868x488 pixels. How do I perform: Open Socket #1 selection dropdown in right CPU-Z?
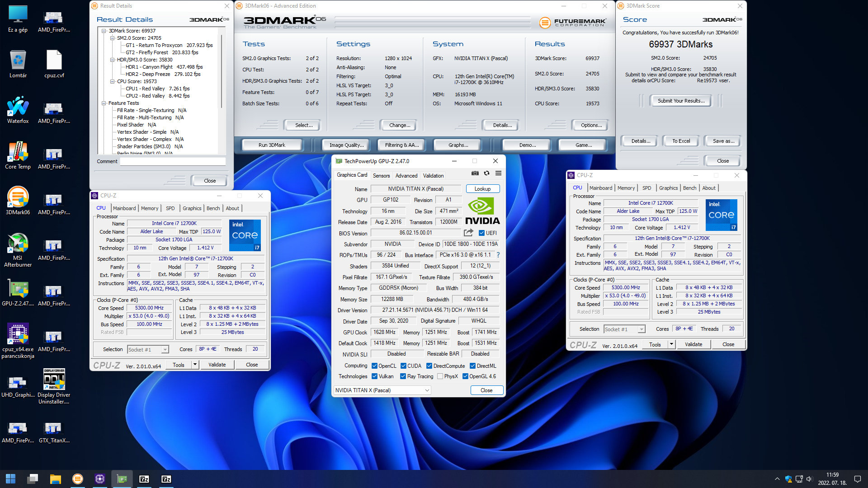[x=624, y=329]
